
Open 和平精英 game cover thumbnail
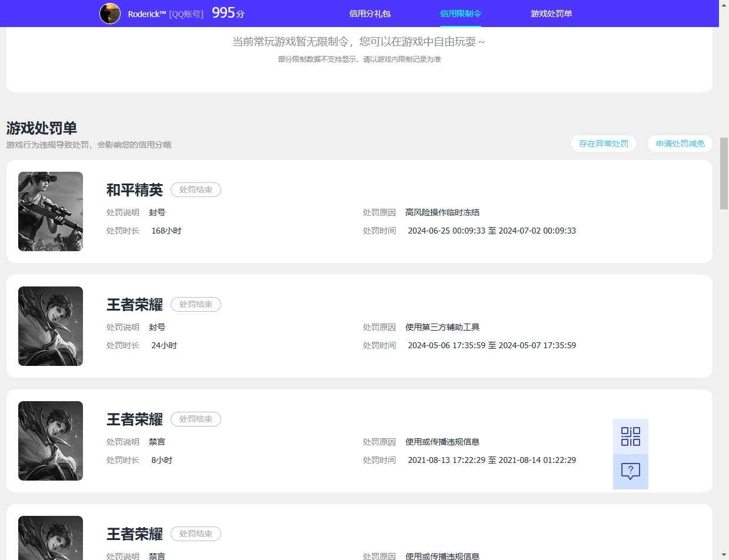click(x=51, y=211)
